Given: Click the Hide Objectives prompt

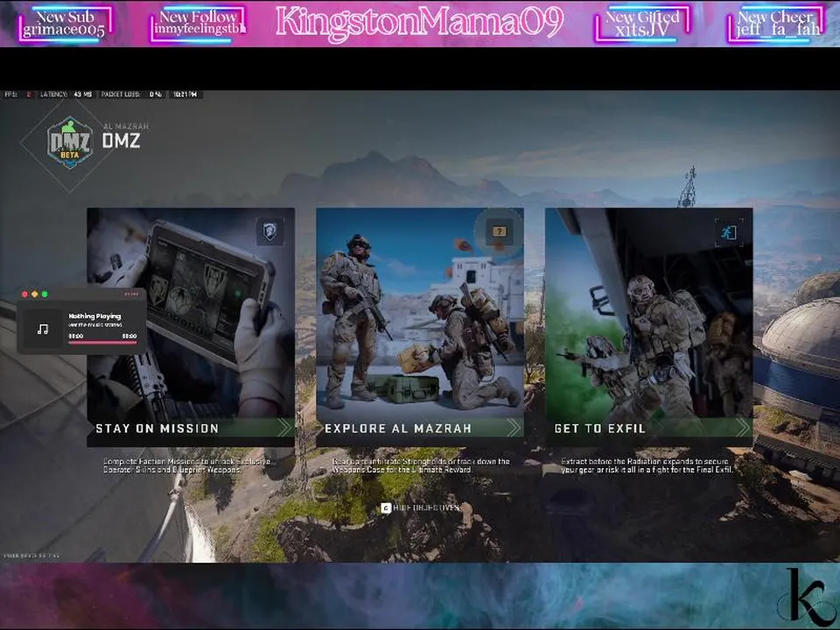Looking at the screenshot, I should click(420, 507).
